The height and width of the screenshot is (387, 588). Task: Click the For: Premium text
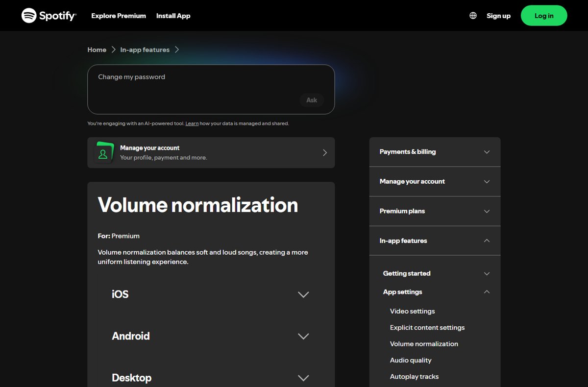pyautogui.click(x=119, y=236)
